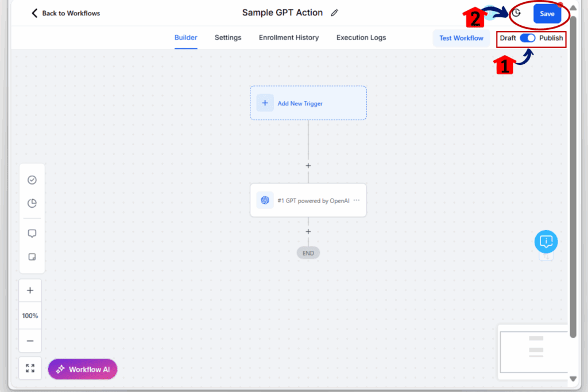Click the Sample GPT Action title
Viewport: 588px width, 392px height.
[283, 13]
